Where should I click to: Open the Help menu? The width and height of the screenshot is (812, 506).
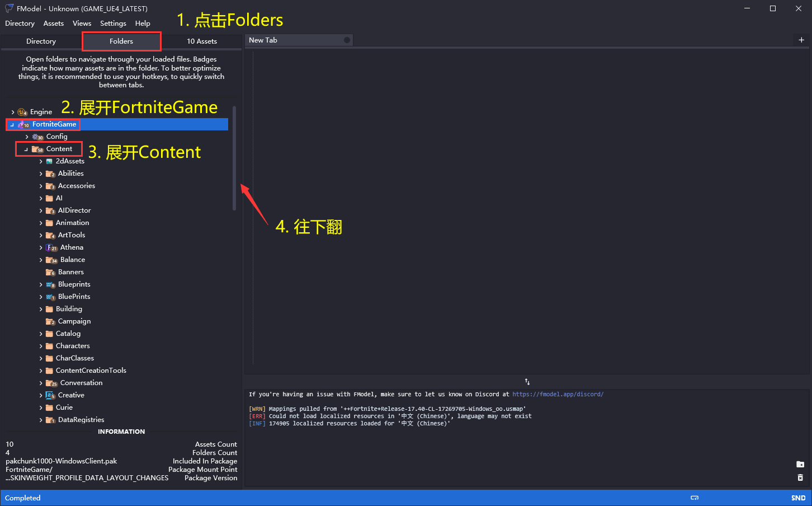click(x=143, y=24)
